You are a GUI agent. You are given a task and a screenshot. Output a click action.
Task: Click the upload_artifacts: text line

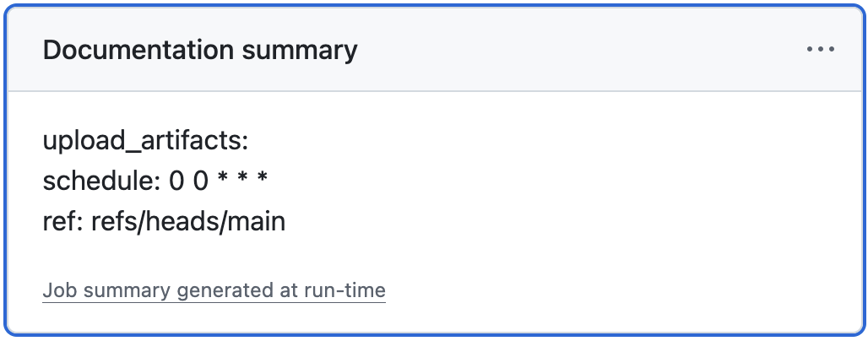[x=145, y=139]
